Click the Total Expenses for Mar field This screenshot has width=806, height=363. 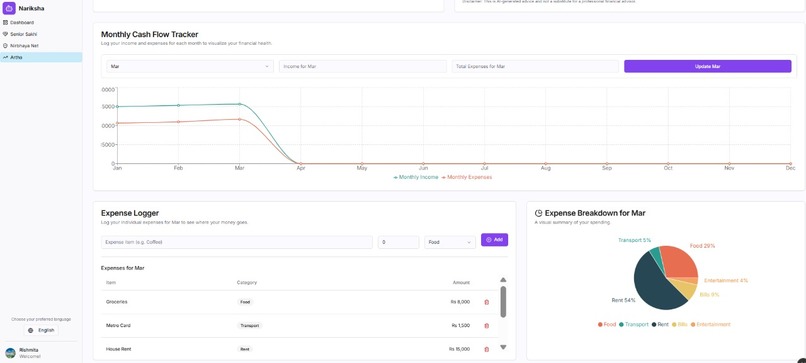[535, 66]
